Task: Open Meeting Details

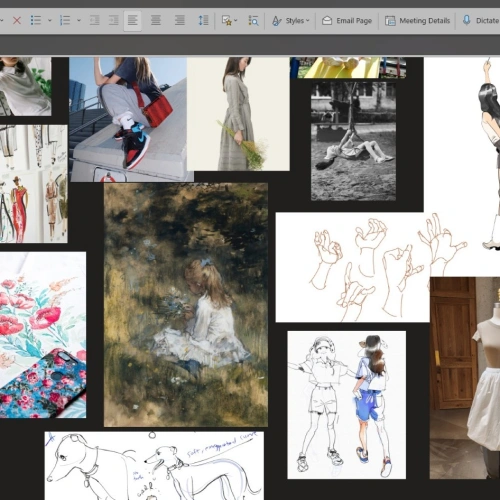Action: coord(418,21)
